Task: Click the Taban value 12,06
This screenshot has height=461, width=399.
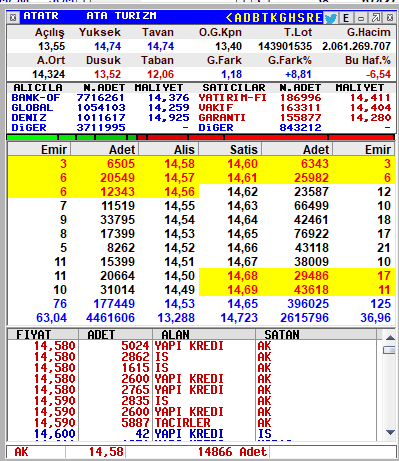Action: (161, 74)
